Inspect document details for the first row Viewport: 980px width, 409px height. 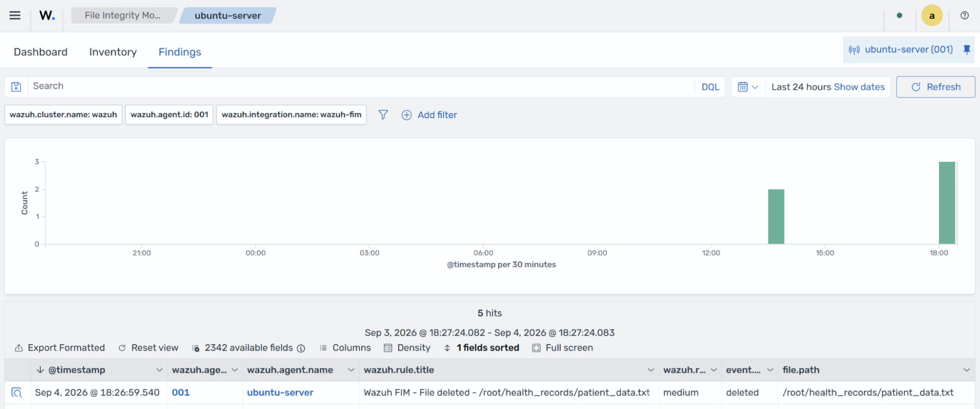coord(17,392)
